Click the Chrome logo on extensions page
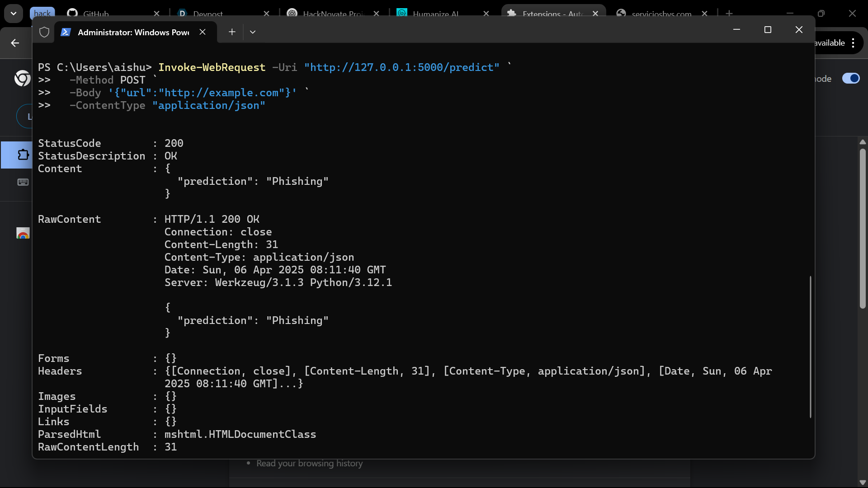 [x=22, y=79]
